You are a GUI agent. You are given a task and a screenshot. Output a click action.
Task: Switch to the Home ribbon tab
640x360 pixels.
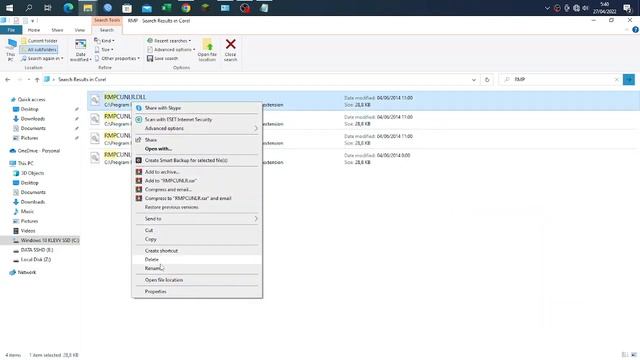(x=34, y=30)
